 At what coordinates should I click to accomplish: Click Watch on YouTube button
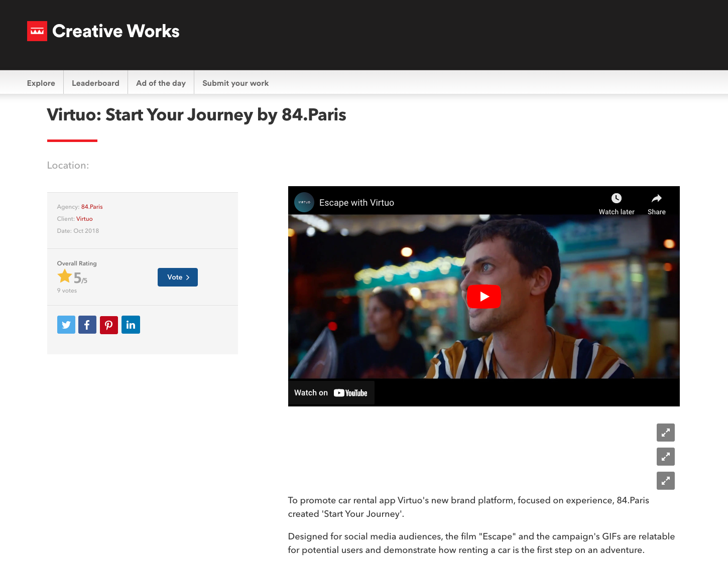click(x=331, y=393)
